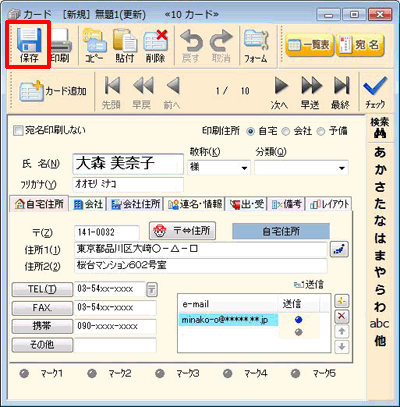Enable the 宛名印刷しない checkbox
Image resolution: width=400 pixels, height=407 pixels.
click(18, 130)
